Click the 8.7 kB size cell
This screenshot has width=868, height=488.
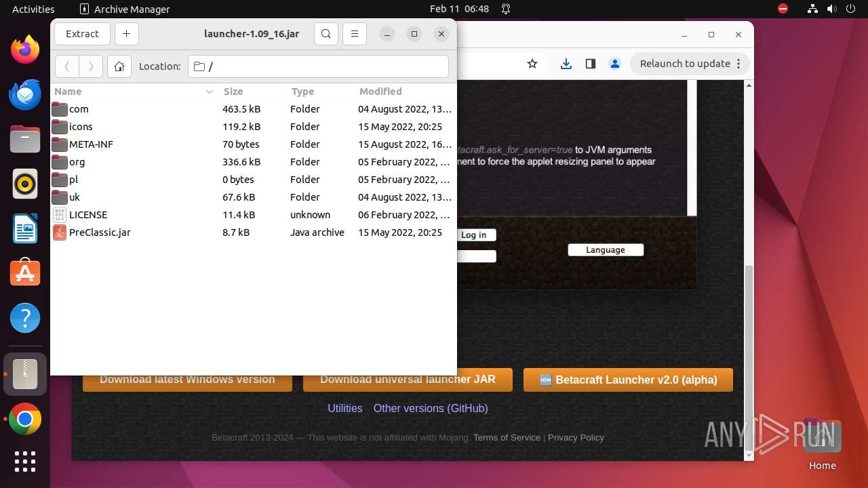[x=236, y=232]
